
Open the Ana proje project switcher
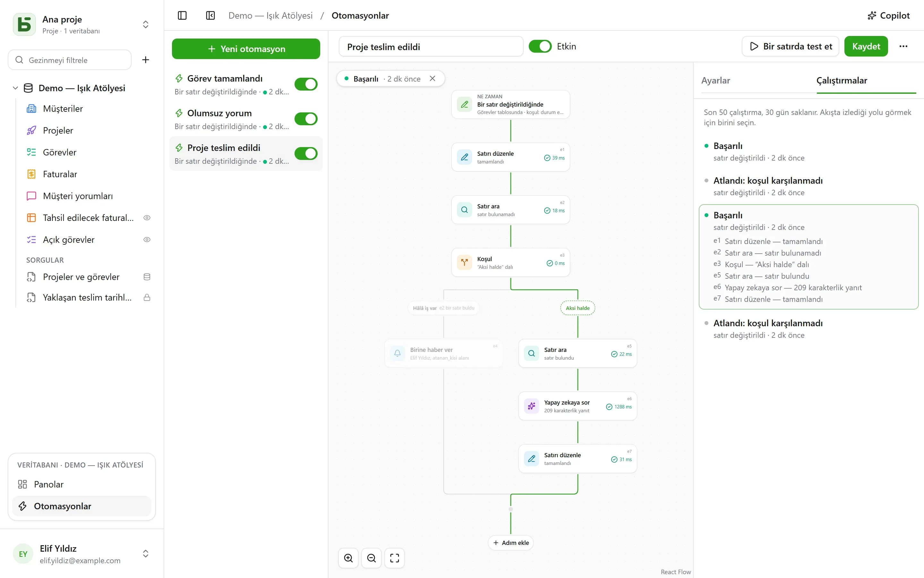82,24
